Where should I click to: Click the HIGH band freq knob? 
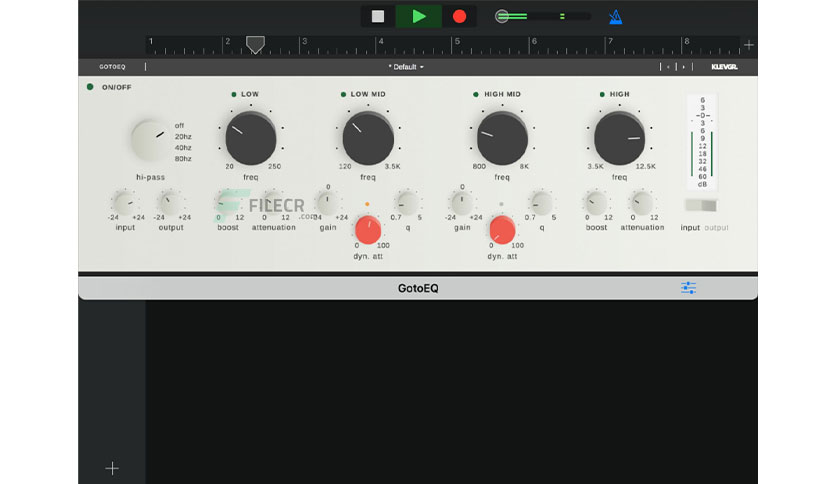619,138
